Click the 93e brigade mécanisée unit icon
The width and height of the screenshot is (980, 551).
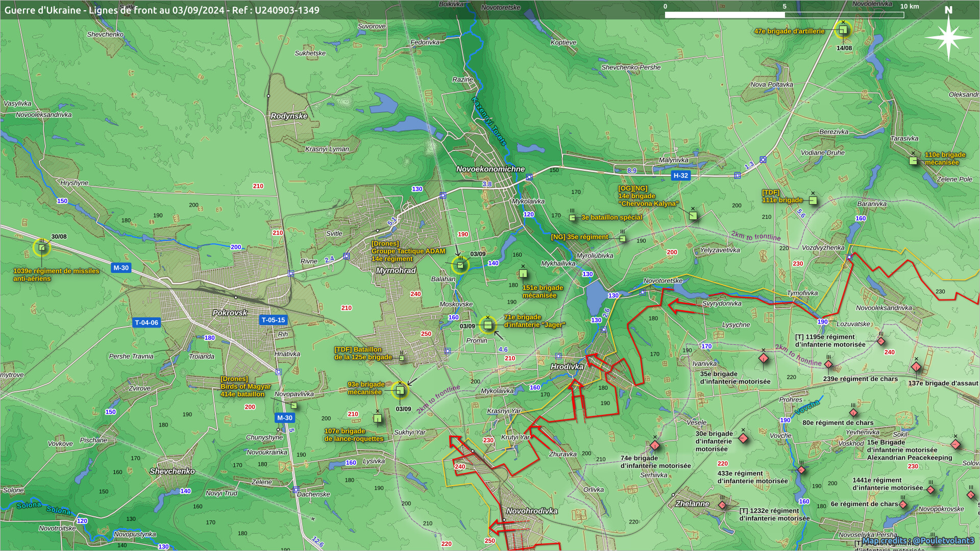(x=400, y=390)
